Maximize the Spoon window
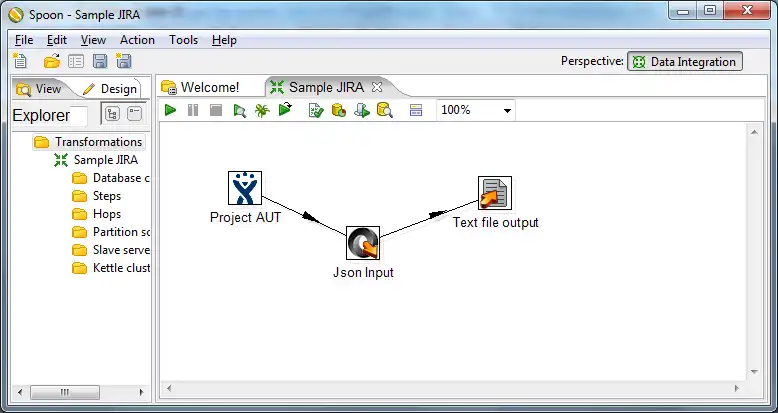Screen dimensions: 778x413 pos(711,10)
